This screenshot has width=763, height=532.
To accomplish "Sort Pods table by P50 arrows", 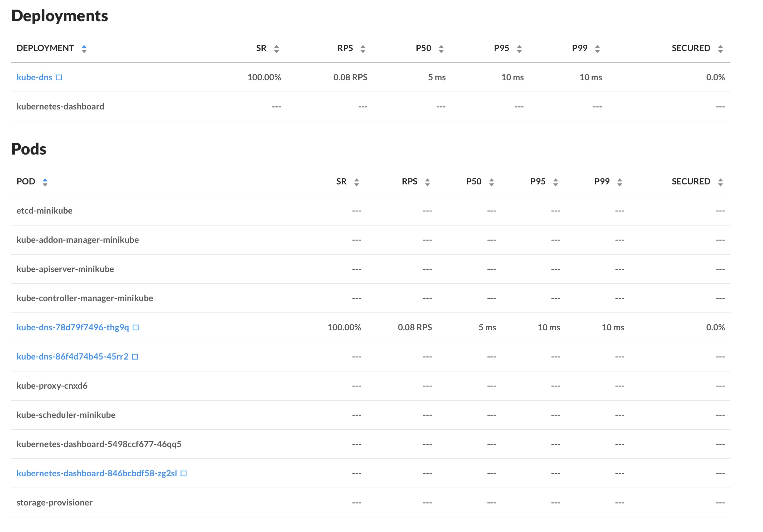I will click(x=492, y=182).
